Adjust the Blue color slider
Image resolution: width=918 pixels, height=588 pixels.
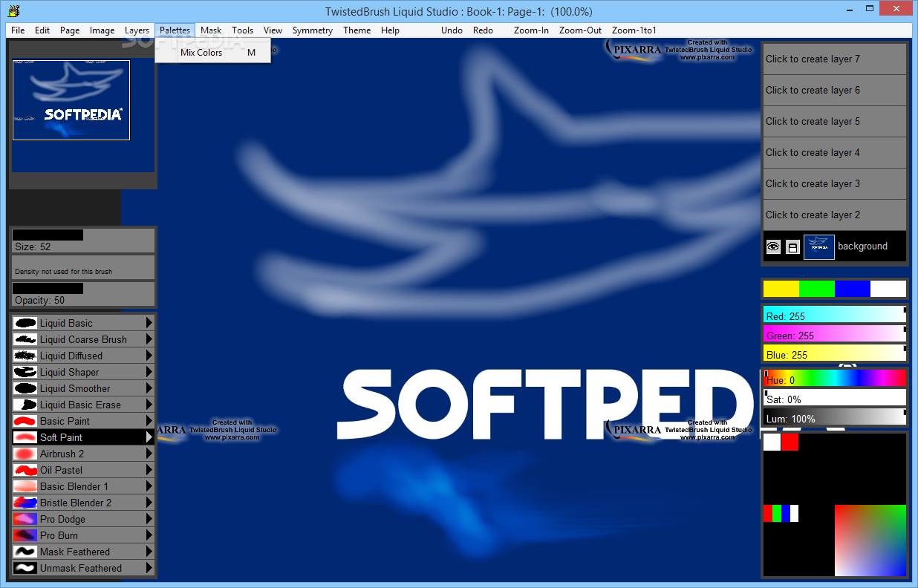click(x=835, y=353)
